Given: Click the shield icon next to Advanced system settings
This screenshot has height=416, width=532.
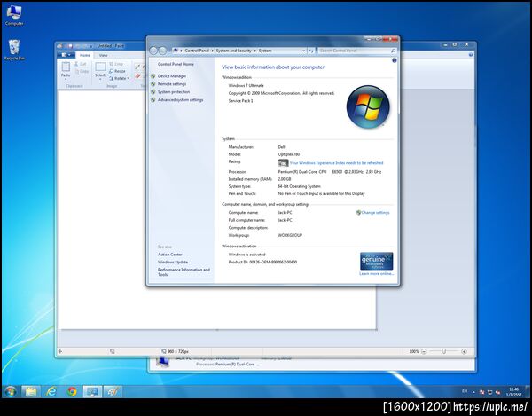Looking at the screenshot, I should (x=153, y=99).
